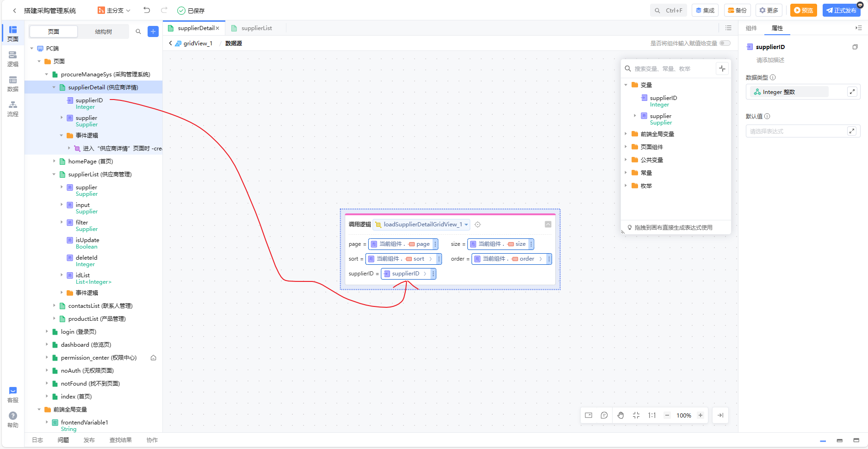Click the redo arrow icon
868x449 pixels.
pos(164,10)
